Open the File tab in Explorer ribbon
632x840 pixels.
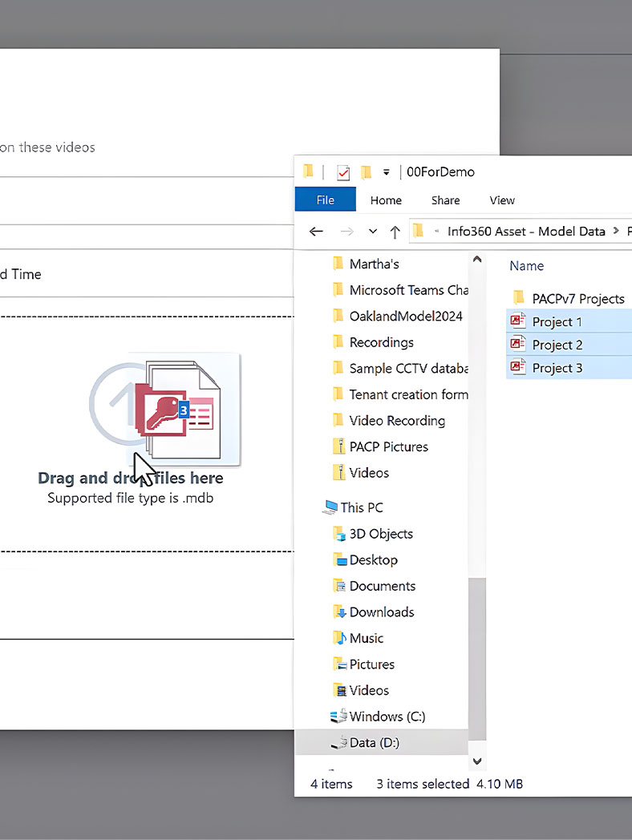click(x=325, y=200)
